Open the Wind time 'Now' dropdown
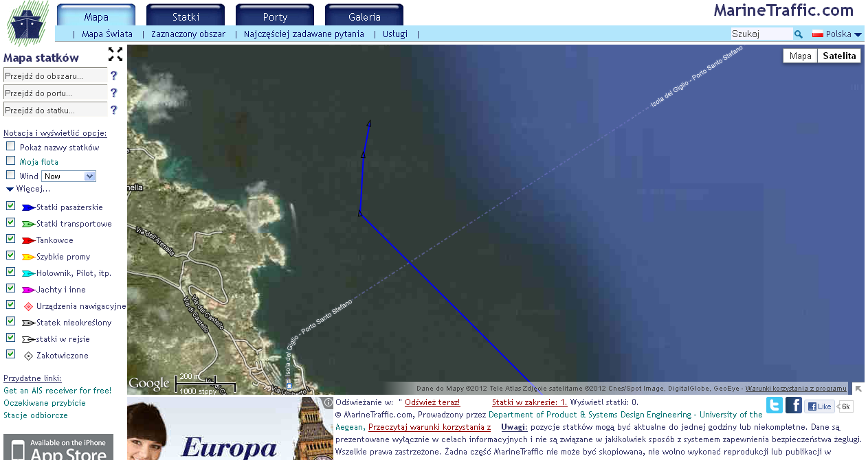 [x=69, y=176]
